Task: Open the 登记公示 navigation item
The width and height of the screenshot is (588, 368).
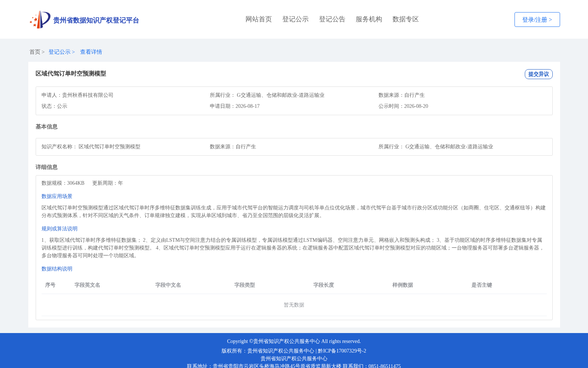Action: (295, 19)
